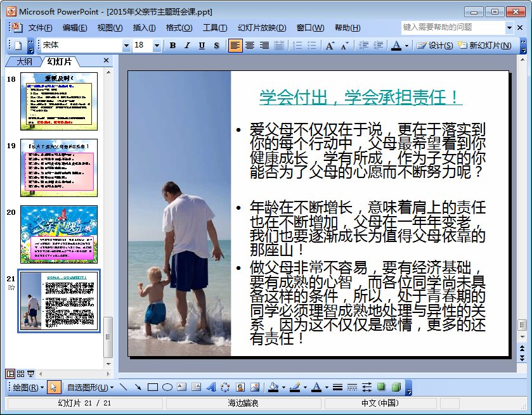
Task: Select the rectangle drawing tool
Action: pyautogui.click(x=153, y=387)
